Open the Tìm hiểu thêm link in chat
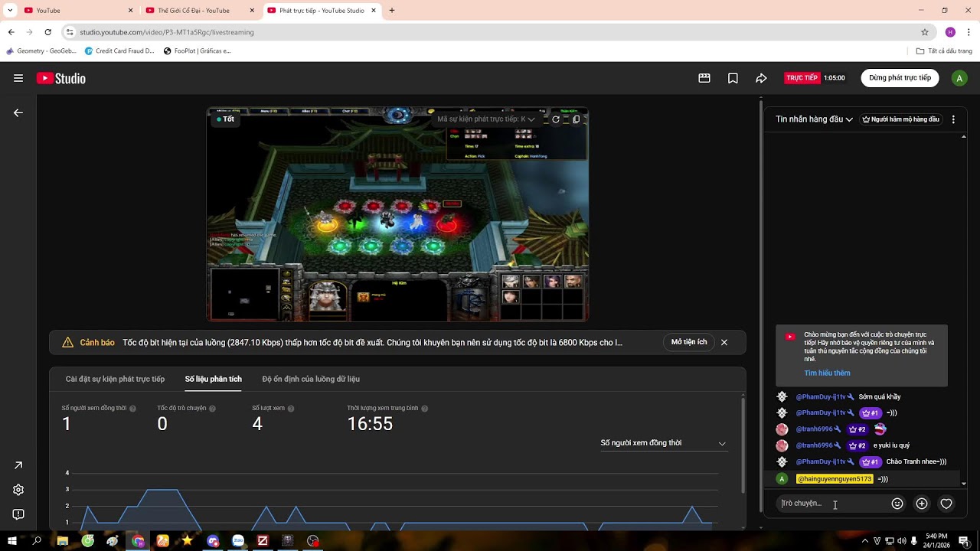 pyautogui.click(x=827, y=373)
